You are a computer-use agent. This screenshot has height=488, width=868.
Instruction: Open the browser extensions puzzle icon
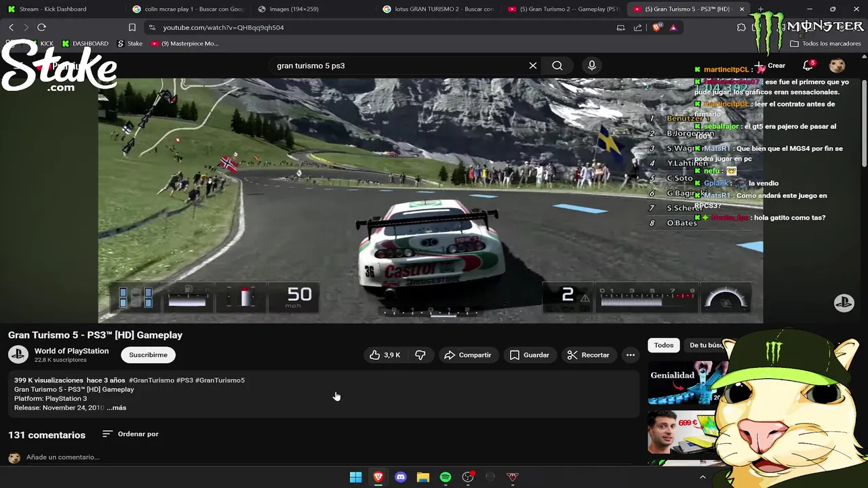741,27
